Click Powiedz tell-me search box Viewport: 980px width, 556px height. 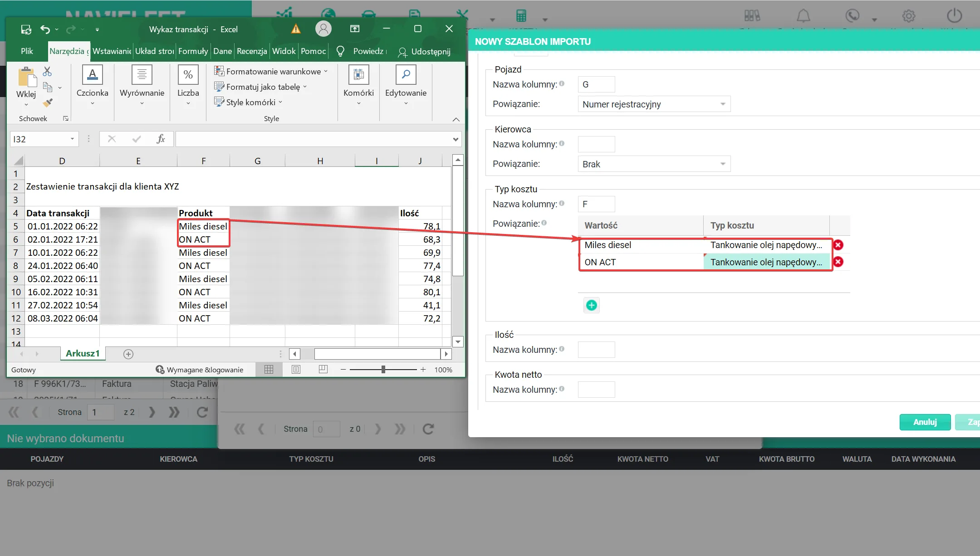tap(363, 51)
